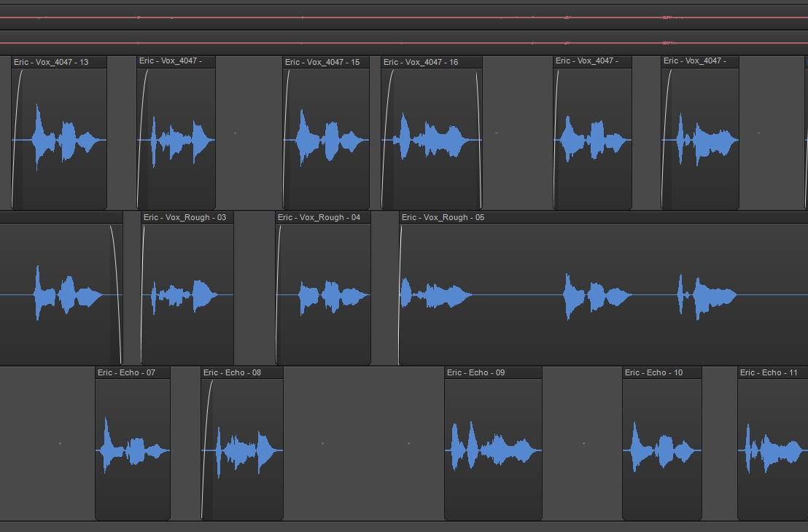
Task: Click fade-in curve of Vox_Rough - 03
Action: pyautogui.click(x=142, y=278)
